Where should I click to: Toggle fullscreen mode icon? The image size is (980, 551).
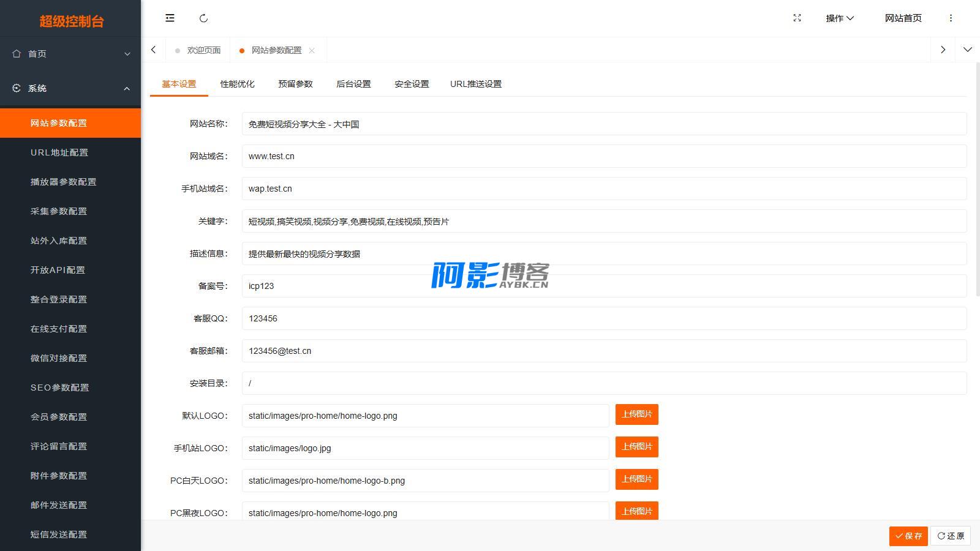797,18
